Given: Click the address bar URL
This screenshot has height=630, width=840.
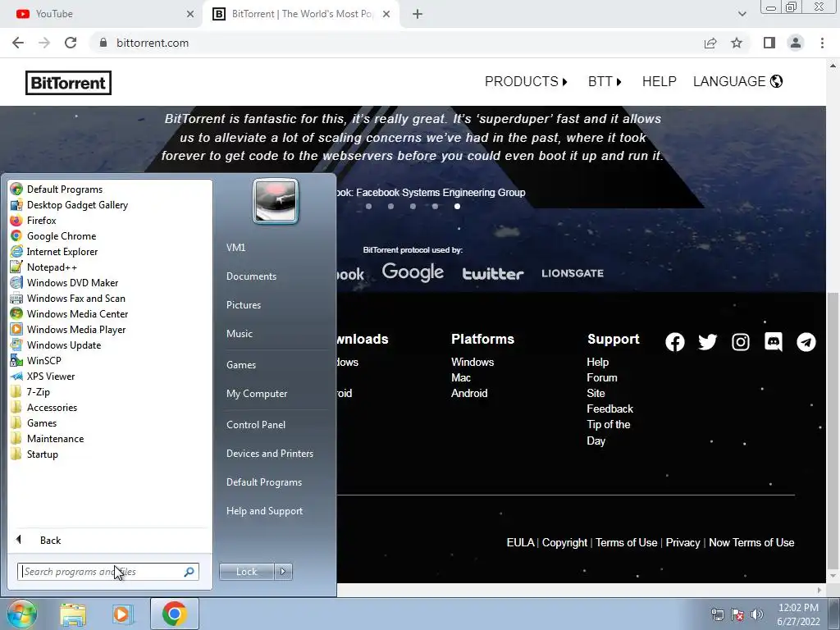Looking at the screenshot, I should (x=152, y=43).
